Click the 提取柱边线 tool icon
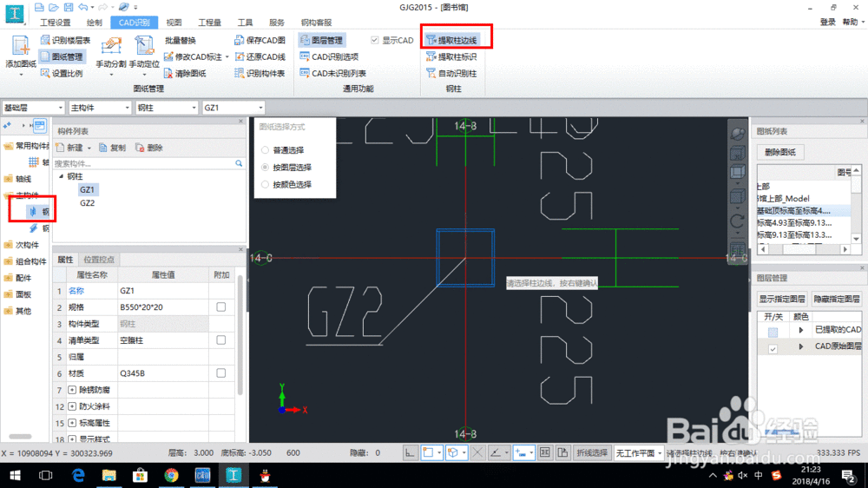868x488 pixels. (x=431, y=41)
